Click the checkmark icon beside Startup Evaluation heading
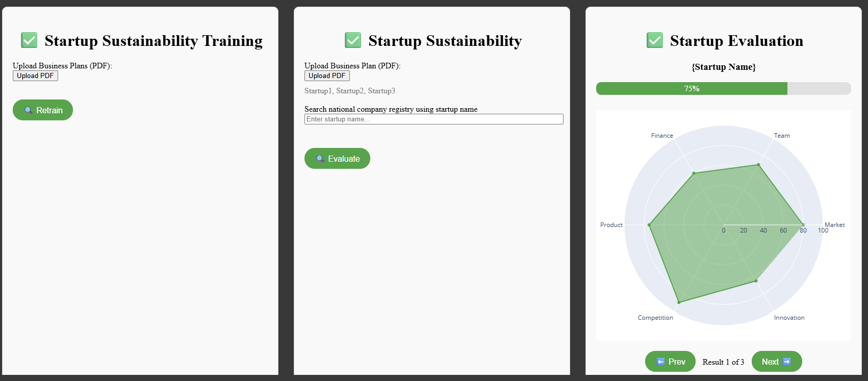 (x=655, y=40)
